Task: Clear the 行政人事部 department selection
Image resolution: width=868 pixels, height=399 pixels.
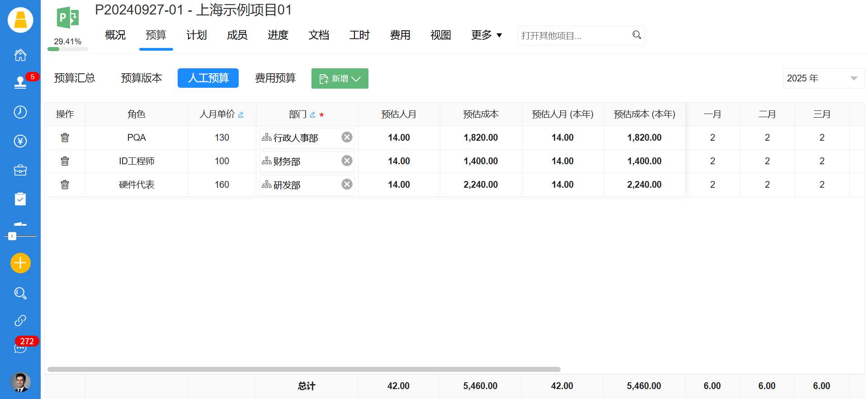Action: 347,137
